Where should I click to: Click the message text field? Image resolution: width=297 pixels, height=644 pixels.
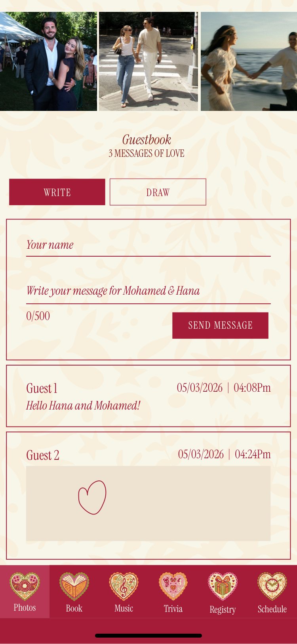click(148, 291)
